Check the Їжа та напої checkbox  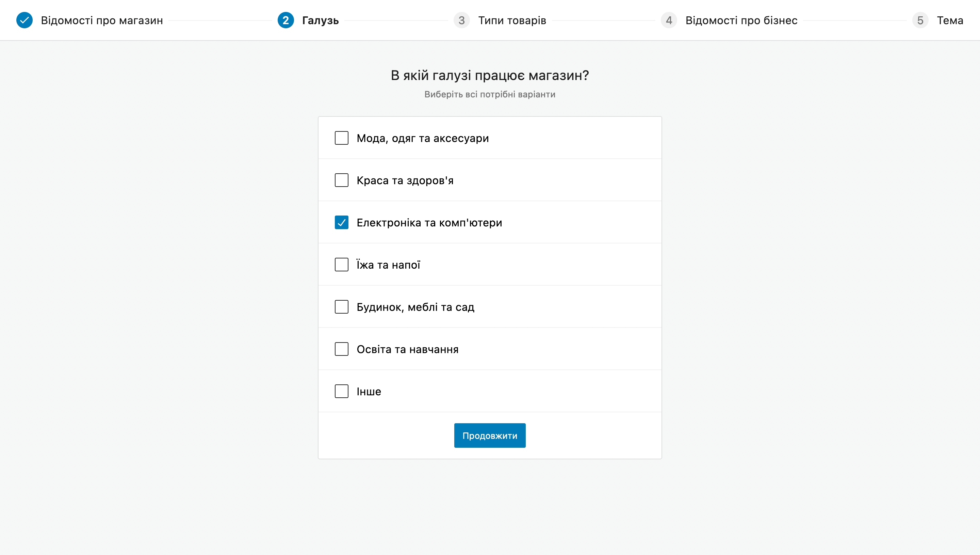click(x=341, y=265)
